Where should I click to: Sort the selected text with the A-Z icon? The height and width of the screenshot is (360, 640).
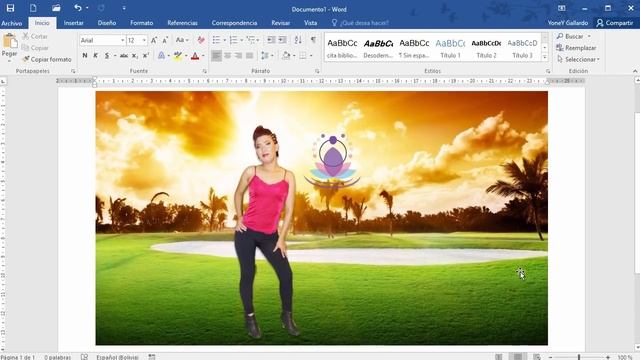tap(298, 40)
